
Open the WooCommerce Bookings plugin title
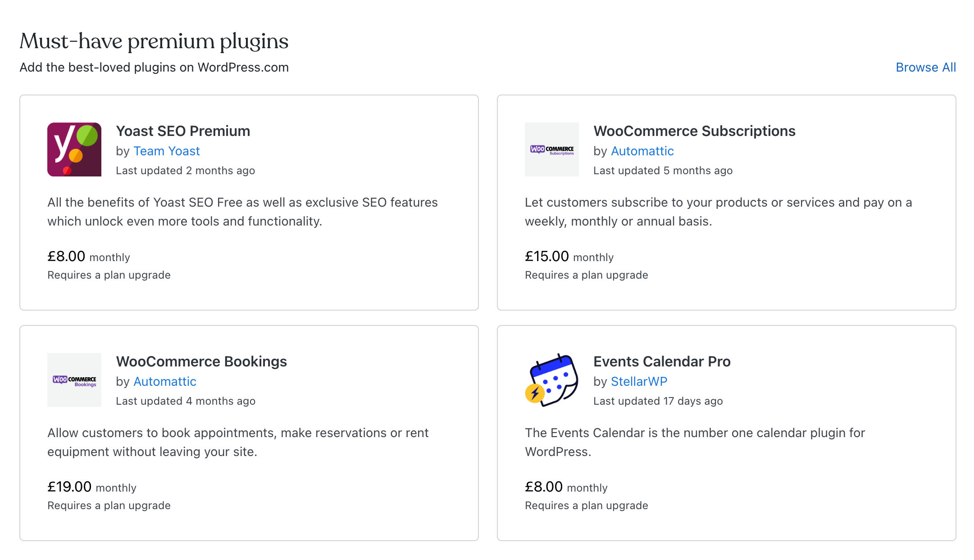[201, 361]
